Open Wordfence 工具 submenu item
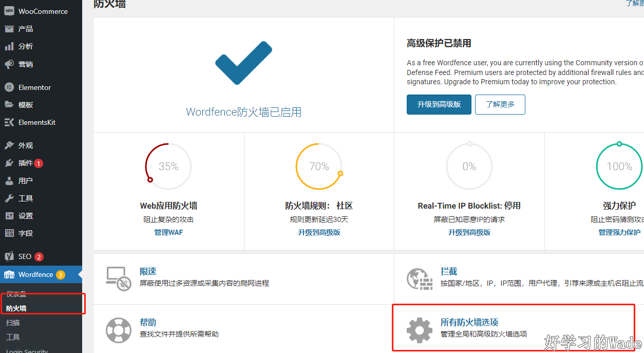This screenshot has width=644, height=353. [x=13, y=337]
